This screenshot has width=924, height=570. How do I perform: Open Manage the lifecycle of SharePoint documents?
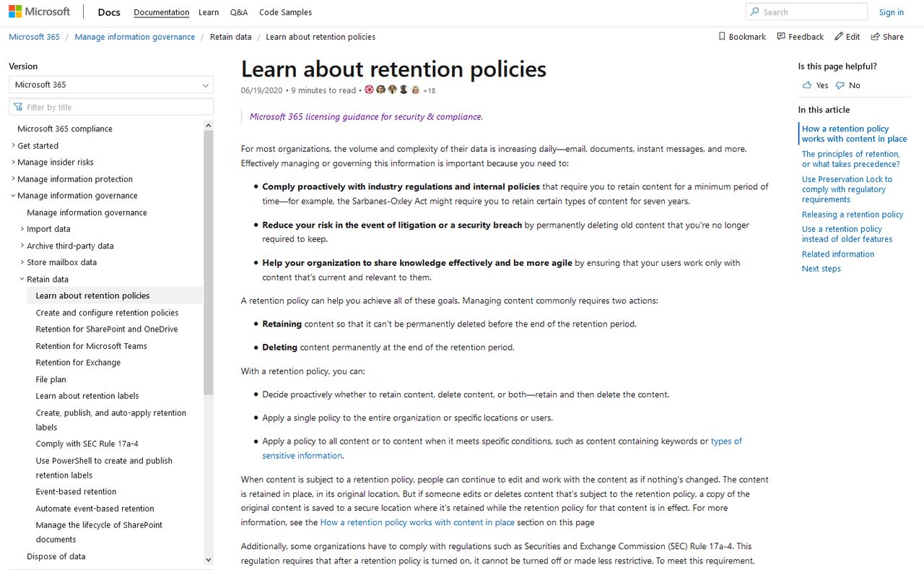(99, 532)
